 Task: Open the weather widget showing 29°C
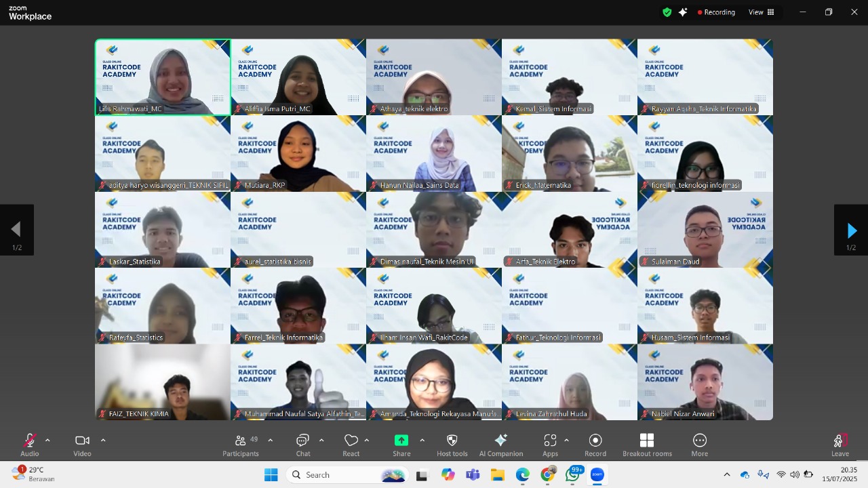pyautogui.click(x=34, y=474)
